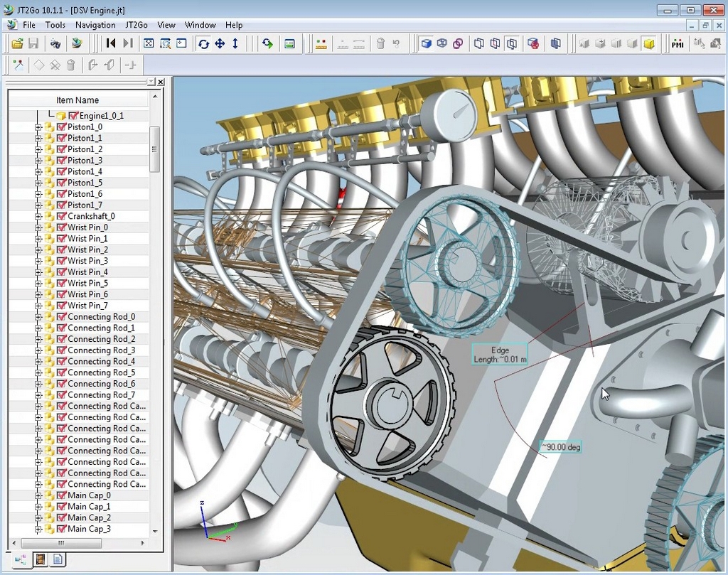Click the PMI toolbar icon
Image resolution: width=728 pixels, height=575 pixels.
678,43
